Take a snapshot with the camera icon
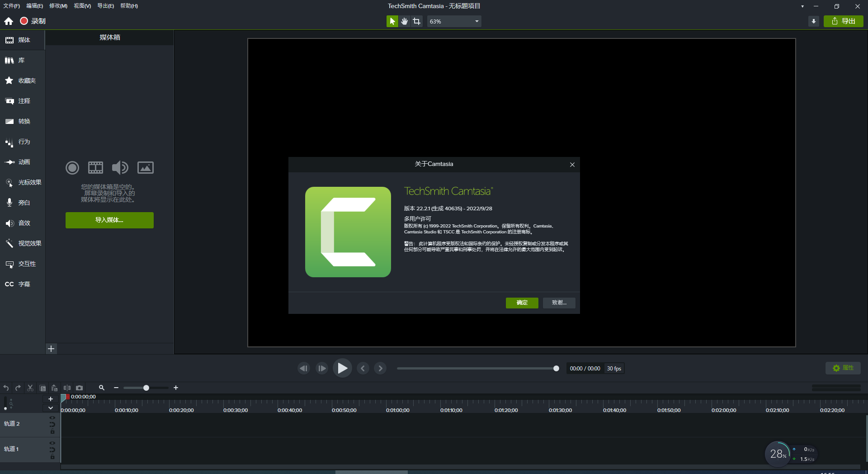The width and height of the screenshot is (868, 474). [80, 388]
